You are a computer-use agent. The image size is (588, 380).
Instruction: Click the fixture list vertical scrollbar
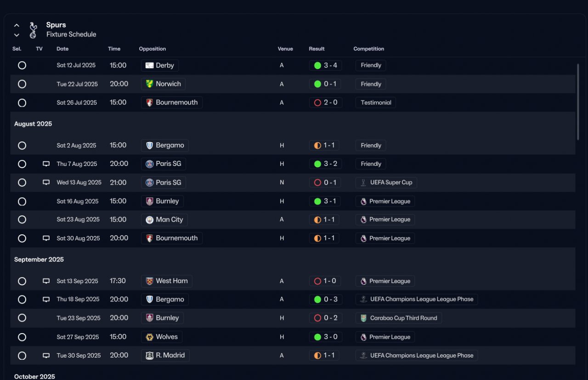pyautogui.click(x=577, y=101)
